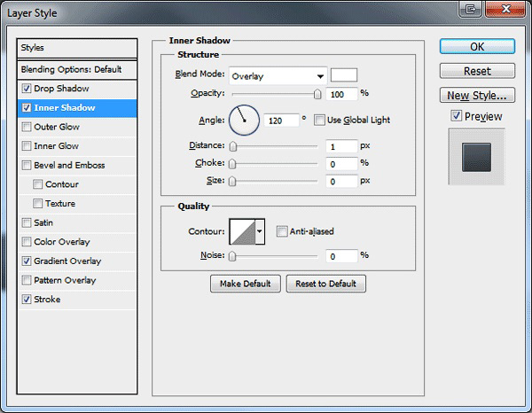Click the Reset button
The width and height of the screenshot is (532, 413).
coord(477,71)
